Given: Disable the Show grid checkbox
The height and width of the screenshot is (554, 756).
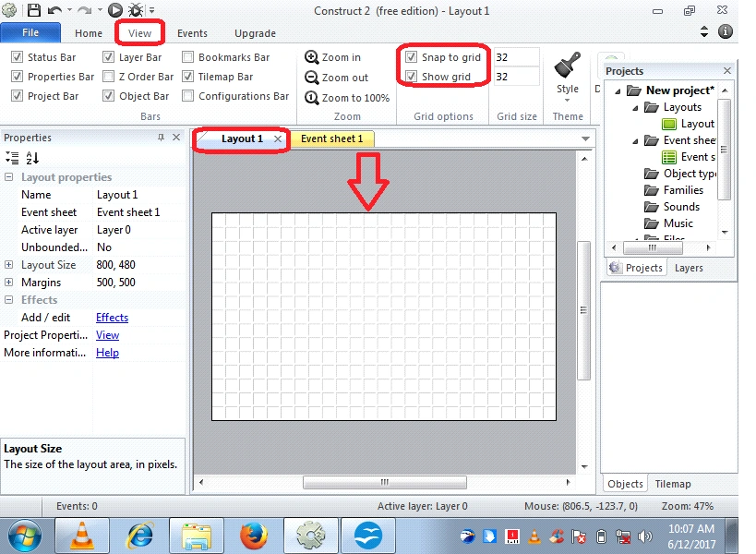Looking at the screenshot, I should point(412,77).
